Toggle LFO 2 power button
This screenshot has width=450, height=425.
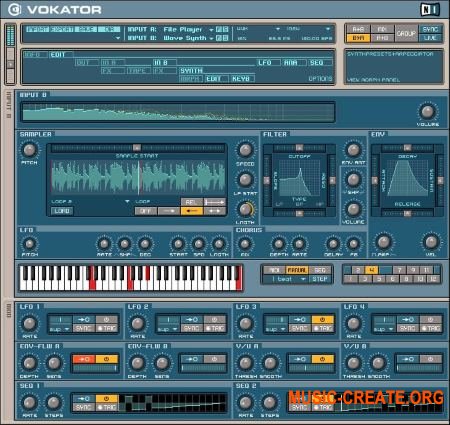click(215, 319)
